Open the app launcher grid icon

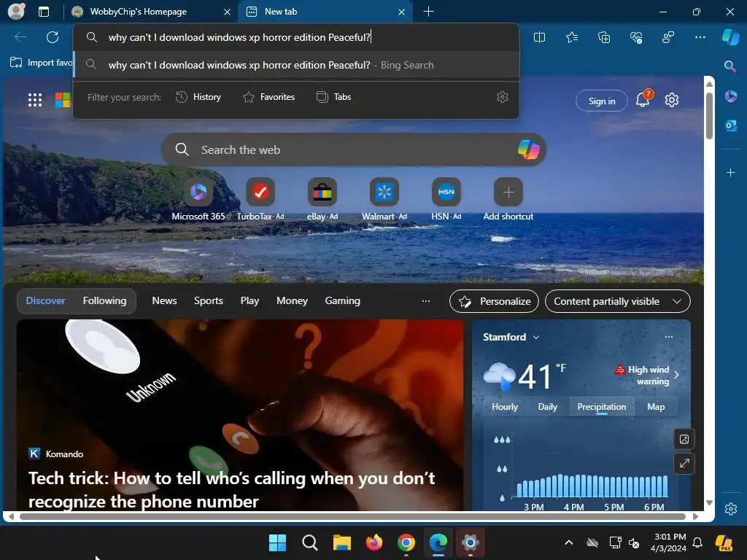pyautogui.click(x=35, y=100)
